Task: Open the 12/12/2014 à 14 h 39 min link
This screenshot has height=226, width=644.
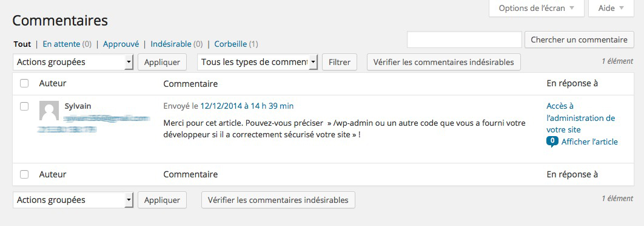Action: coord(247,106)
